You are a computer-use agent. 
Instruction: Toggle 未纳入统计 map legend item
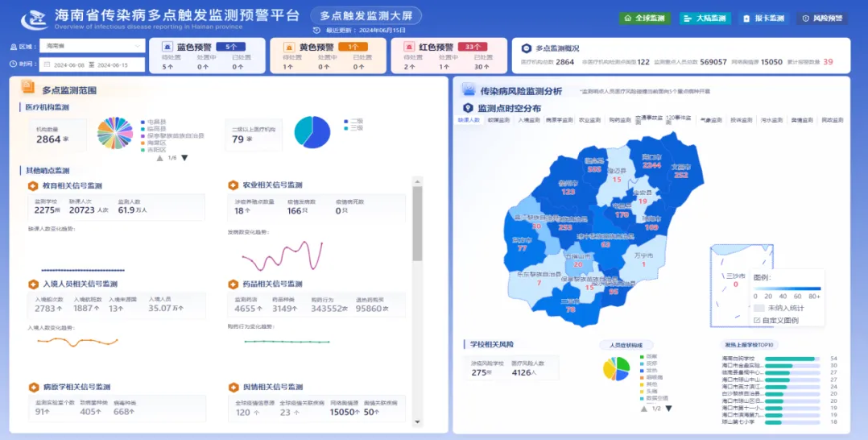pyautogui.click(x=779, y=308)
